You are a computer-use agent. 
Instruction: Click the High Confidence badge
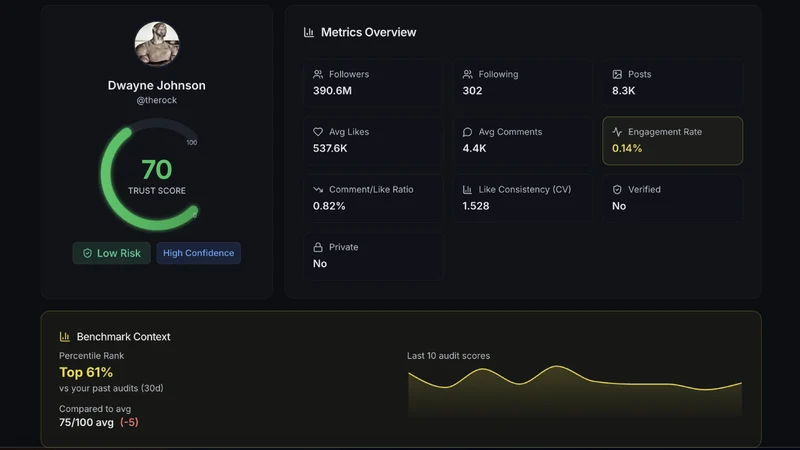click(x=198, y=253)
